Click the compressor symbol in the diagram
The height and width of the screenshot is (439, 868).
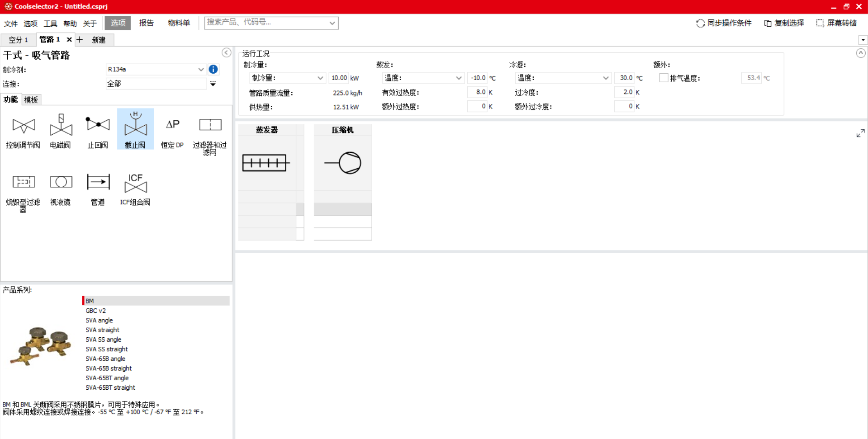tap(343, 163)
